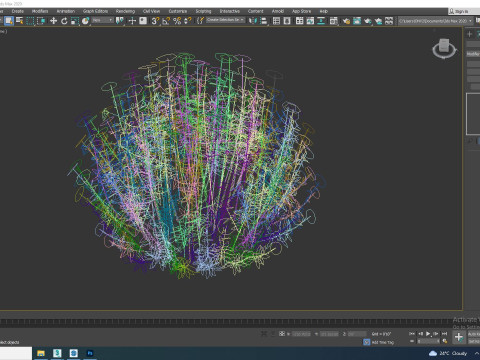
Task: Toggle Angle Snap
Action: point(166,21)
